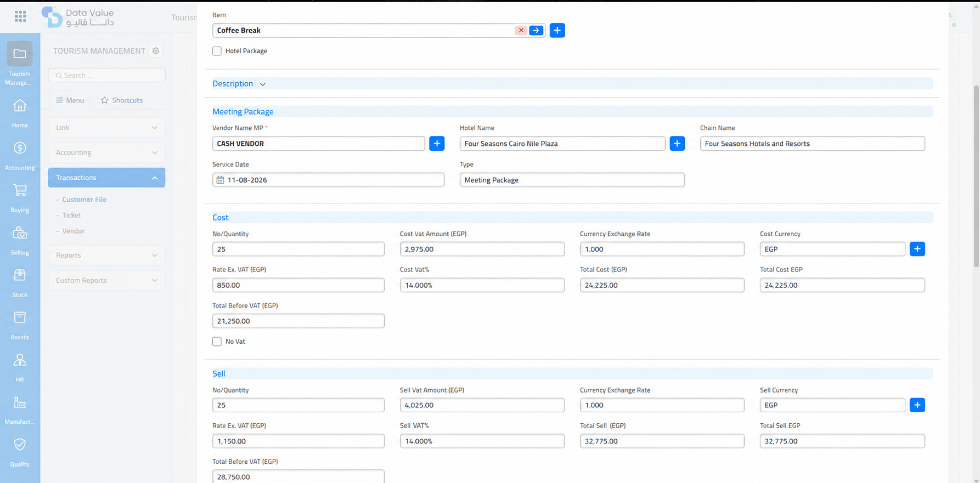Open Tourism Management settings gear
This screenshot has height=483, width=980.
[156, 51]
